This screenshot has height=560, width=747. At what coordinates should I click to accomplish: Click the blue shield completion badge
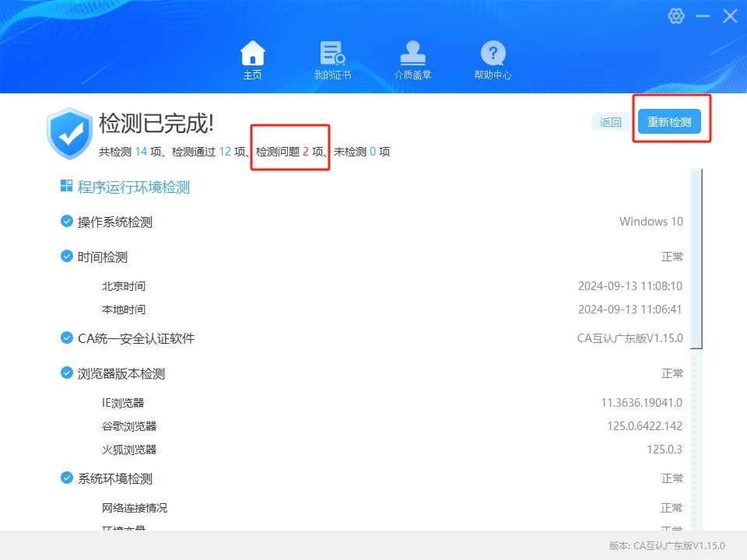(x=68, y=132)
